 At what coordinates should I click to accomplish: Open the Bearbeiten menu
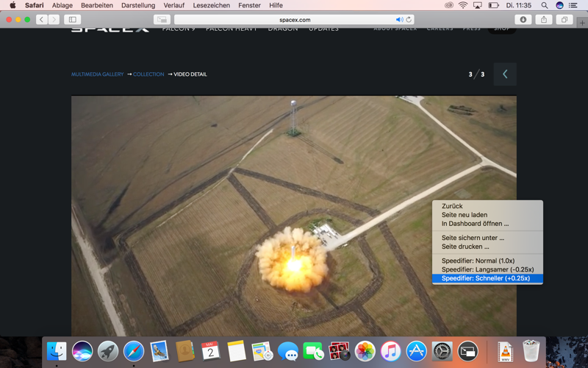97,5
